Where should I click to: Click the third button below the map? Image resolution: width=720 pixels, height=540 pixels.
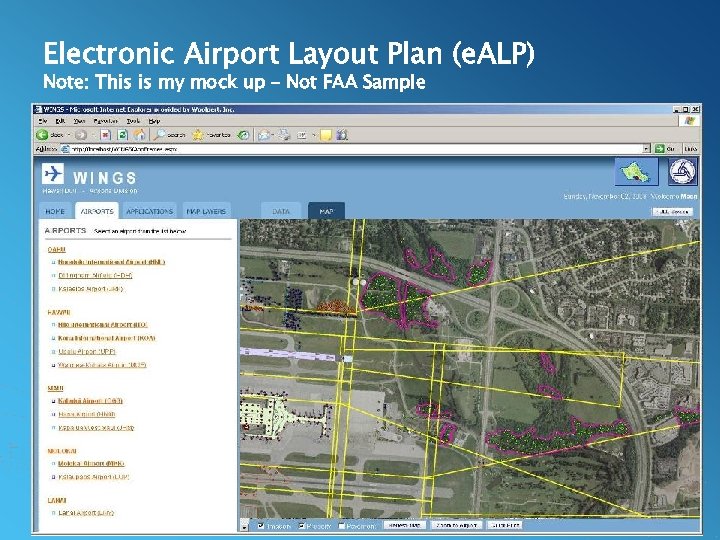[x=504, y=525]
